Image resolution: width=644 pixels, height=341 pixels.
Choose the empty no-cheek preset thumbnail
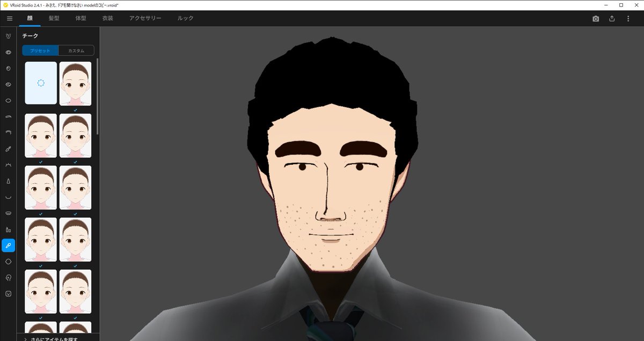pyautogui.click(x=41, y=83)
